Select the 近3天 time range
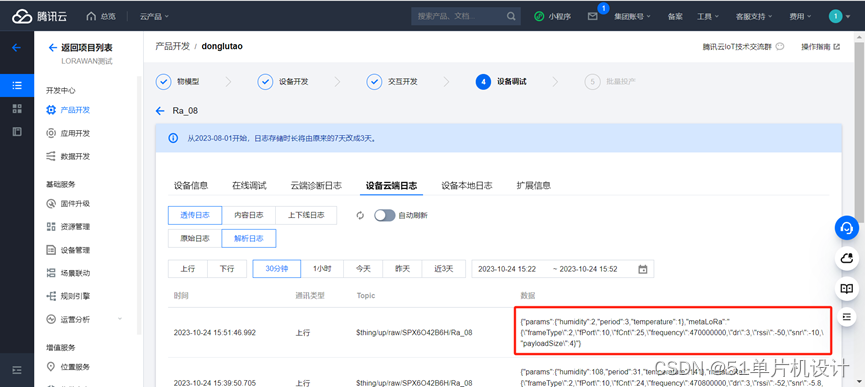This screenshot has width=865, height=387. (x=444, y=269)
